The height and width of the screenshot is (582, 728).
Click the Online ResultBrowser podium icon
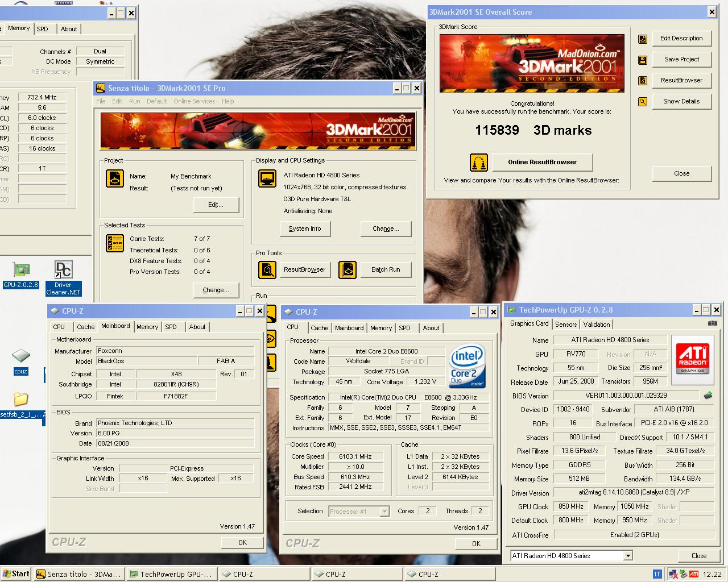(x=478, y=163)
